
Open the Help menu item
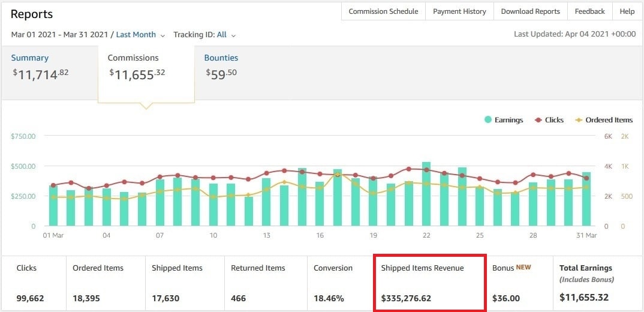pyautogui.click(x=627, y=11)
